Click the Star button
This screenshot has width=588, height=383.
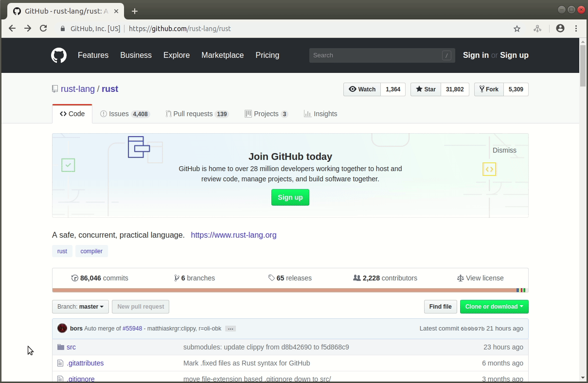(426, 89)
